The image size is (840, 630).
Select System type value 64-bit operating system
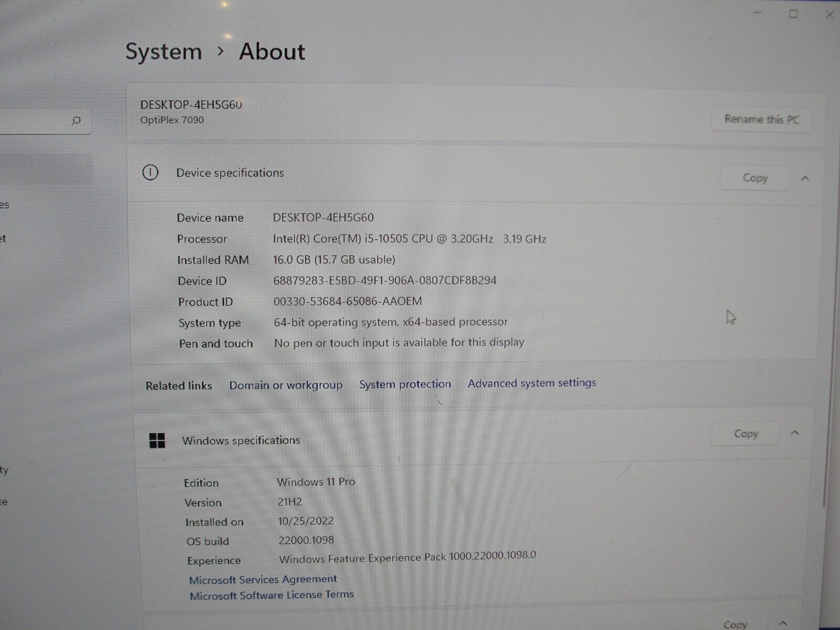391,322
